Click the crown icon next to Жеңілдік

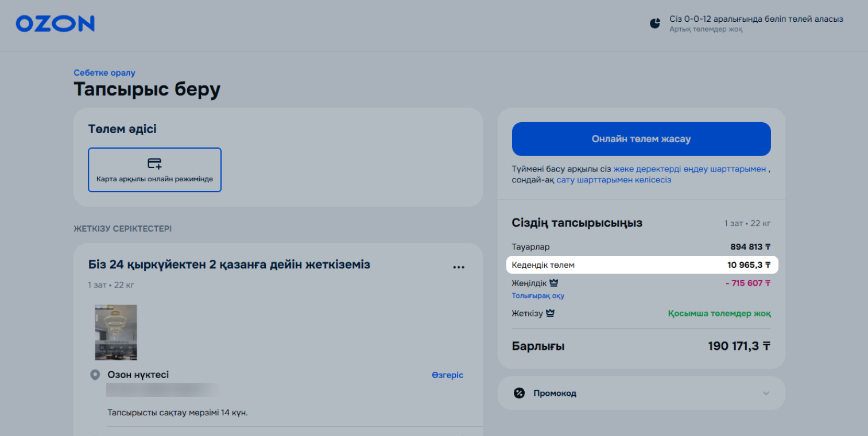554,283
